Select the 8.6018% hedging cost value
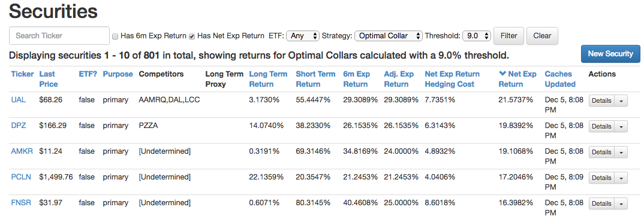 (440, 203)
